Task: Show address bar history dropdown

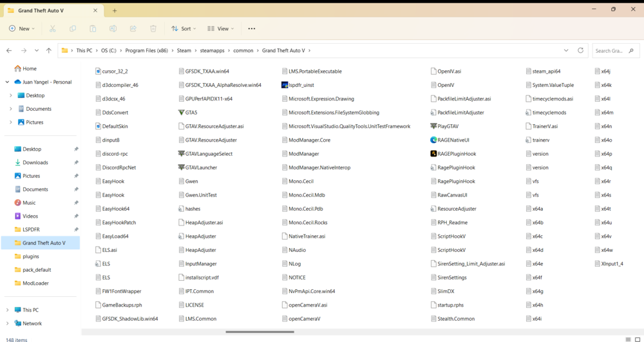Action: point(566,50)
